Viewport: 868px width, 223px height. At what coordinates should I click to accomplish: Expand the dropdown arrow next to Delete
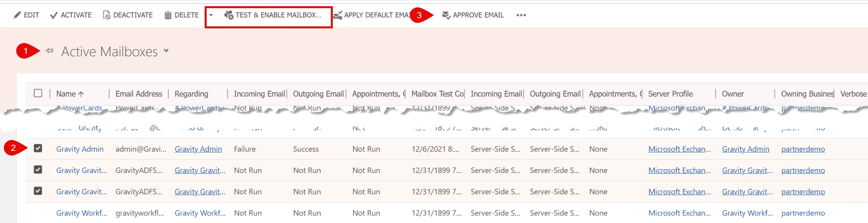point(211,15)
